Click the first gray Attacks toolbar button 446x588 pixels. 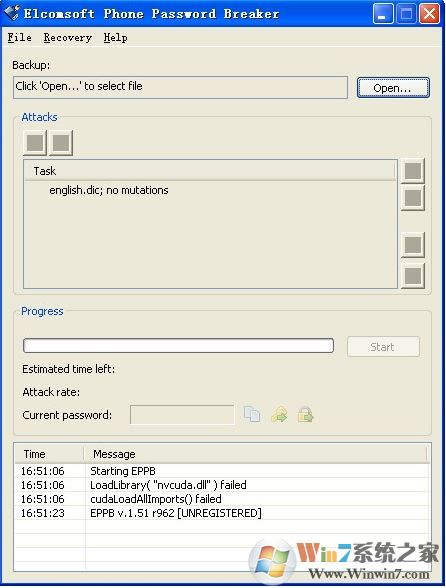pyautogui.click(x=35, y=142)
